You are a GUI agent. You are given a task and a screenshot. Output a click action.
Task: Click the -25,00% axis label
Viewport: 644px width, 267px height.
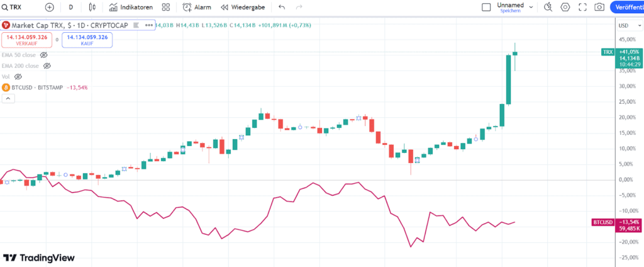[x=628, y=258]
